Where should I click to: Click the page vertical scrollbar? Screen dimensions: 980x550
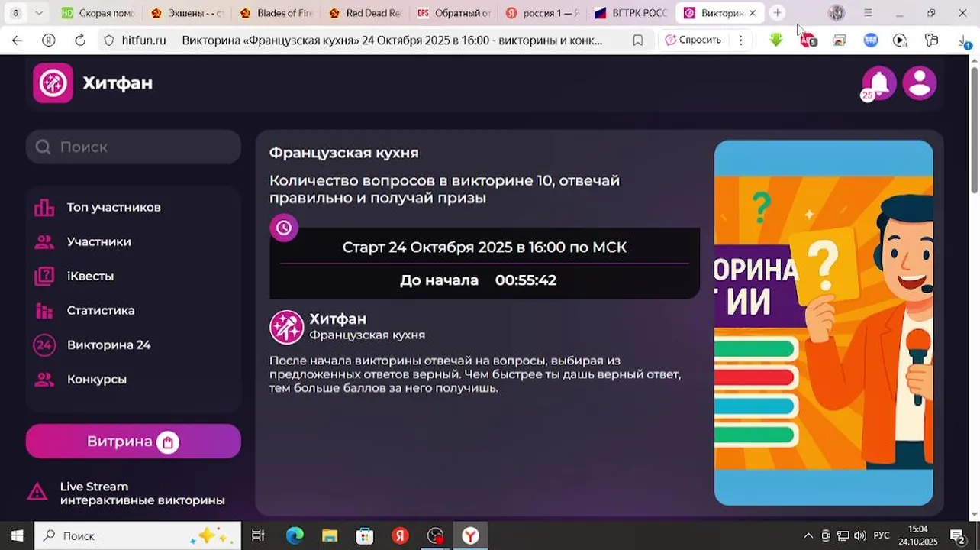[974, 130]
